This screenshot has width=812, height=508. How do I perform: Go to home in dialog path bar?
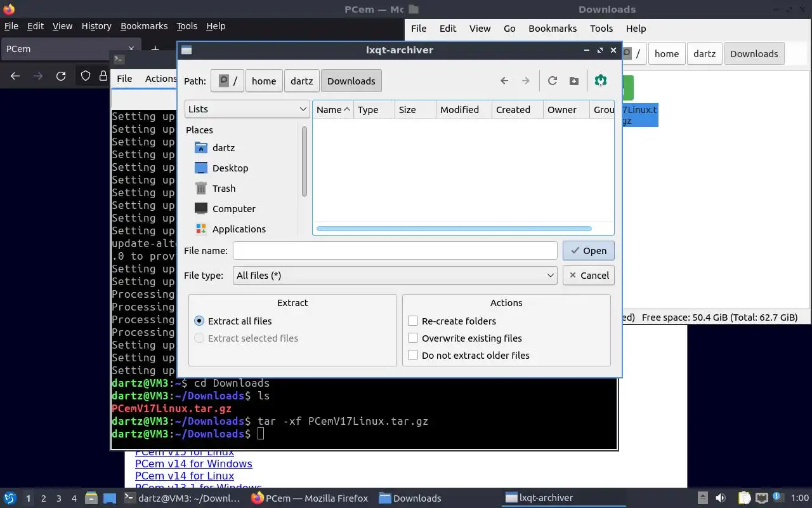pyautogui.click(x=264, y=81)
